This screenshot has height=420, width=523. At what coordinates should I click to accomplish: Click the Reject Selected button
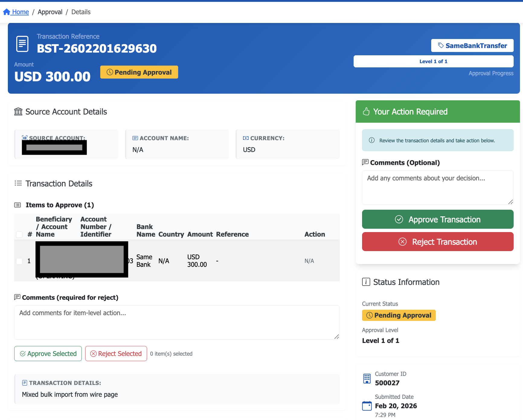[116, 354]
